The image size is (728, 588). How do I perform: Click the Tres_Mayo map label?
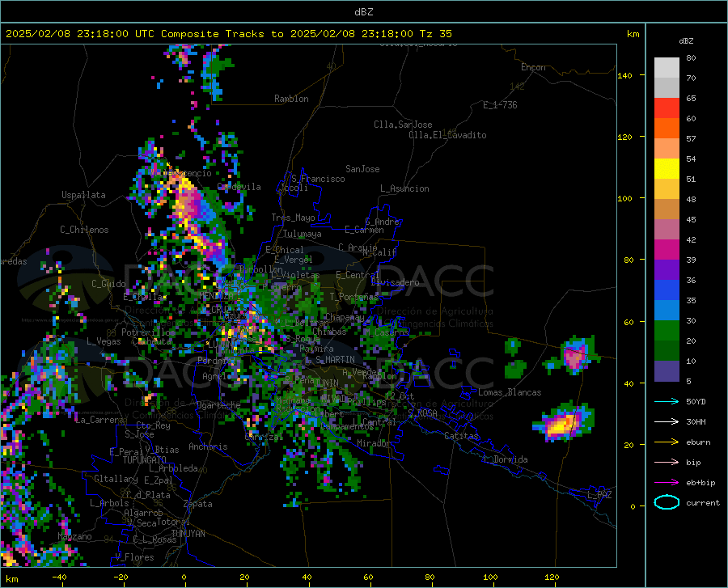(293, 218)
